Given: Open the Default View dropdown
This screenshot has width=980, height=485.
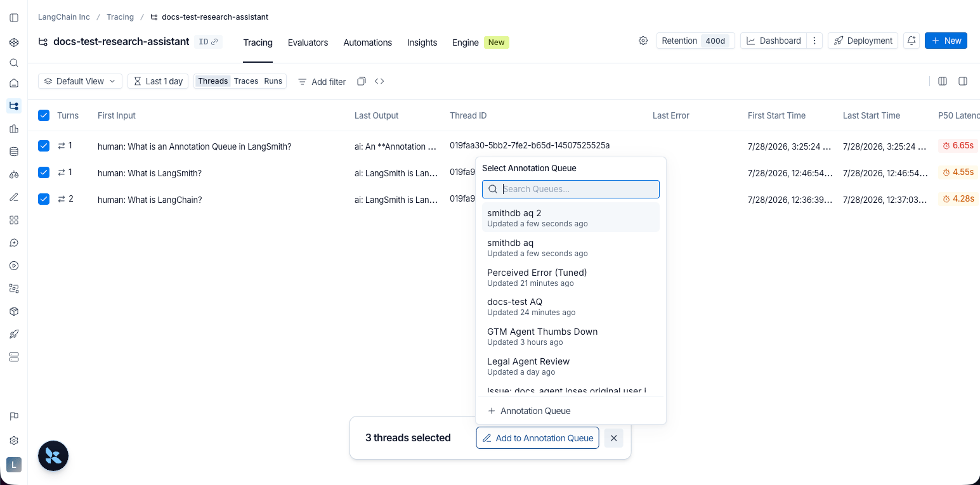Looking at the screenshot, I should pos(81,81).
